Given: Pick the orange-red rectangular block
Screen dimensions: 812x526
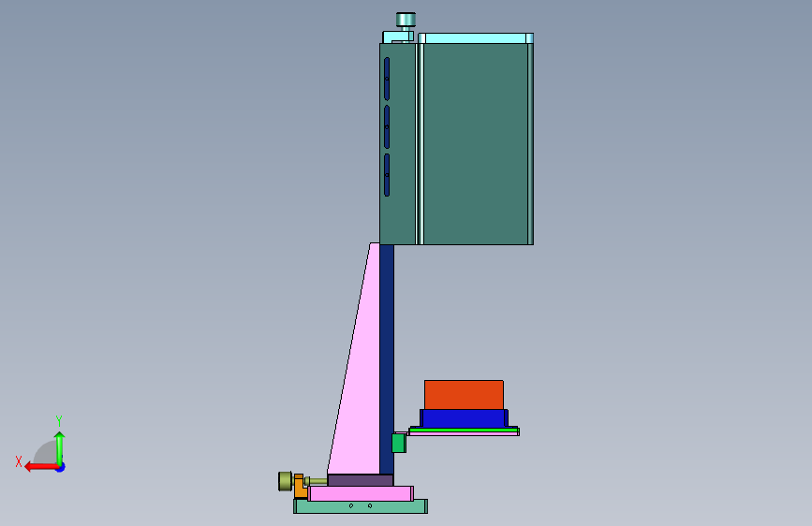Looking at the screenshot, I should (464, 395).
